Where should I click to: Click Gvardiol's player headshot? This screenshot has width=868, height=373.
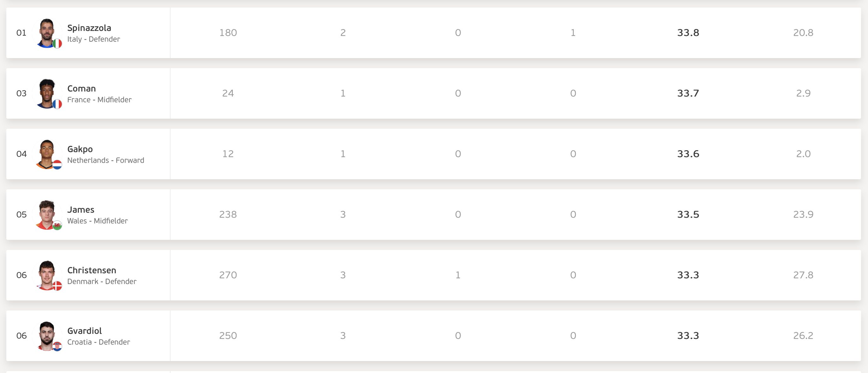click(x=46, y=335)
